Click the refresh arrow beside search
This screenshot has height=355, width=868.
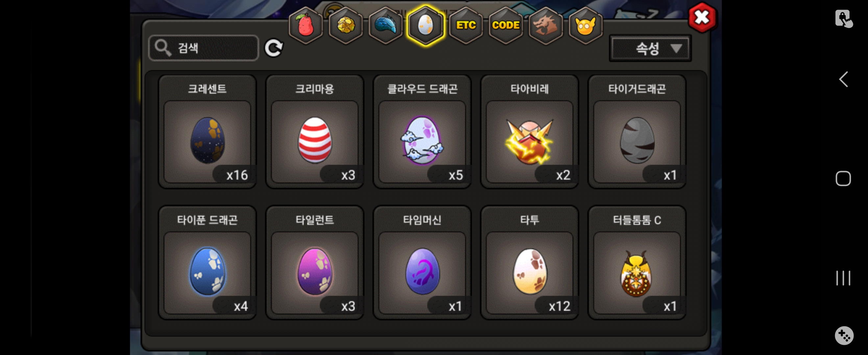[x=273, y=48]
